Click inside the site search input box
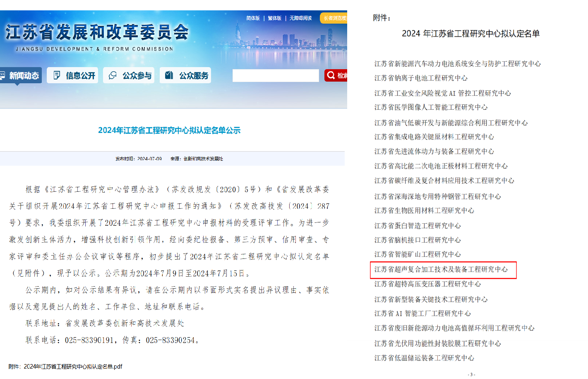The image size is (588, 379). click(x=276, y=75)
